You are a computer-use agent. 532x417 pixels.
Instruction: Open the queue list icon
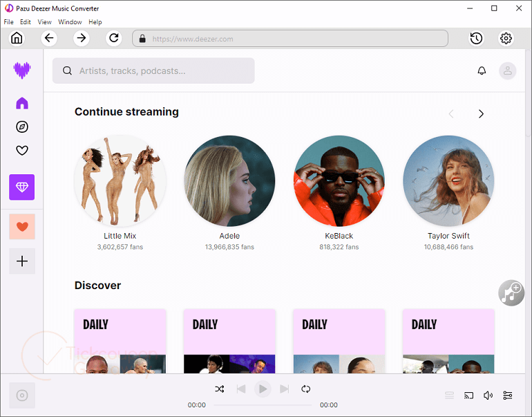pos(449,396)
